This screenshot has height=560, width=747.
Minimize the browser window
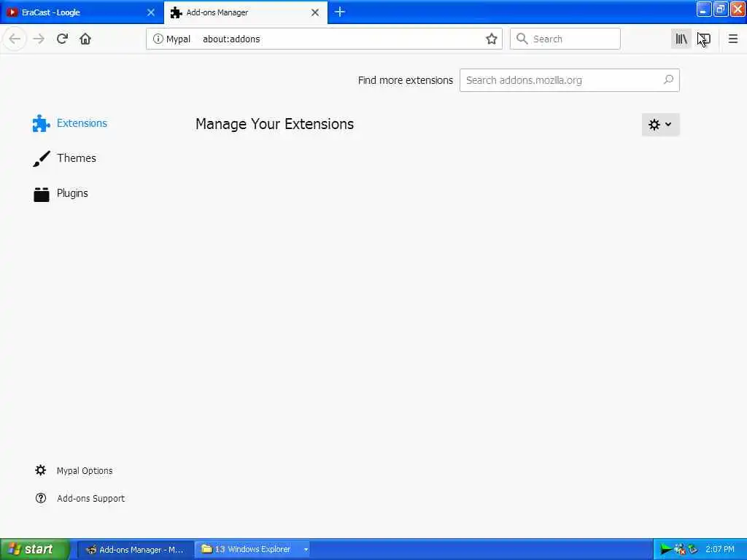click(x=704, y=9)
